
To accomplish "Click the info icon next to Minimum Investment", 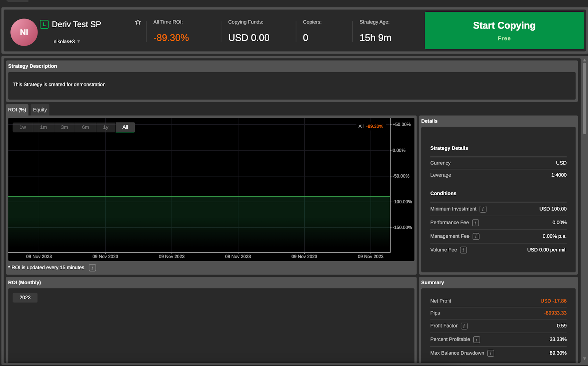I will (483, 209).
